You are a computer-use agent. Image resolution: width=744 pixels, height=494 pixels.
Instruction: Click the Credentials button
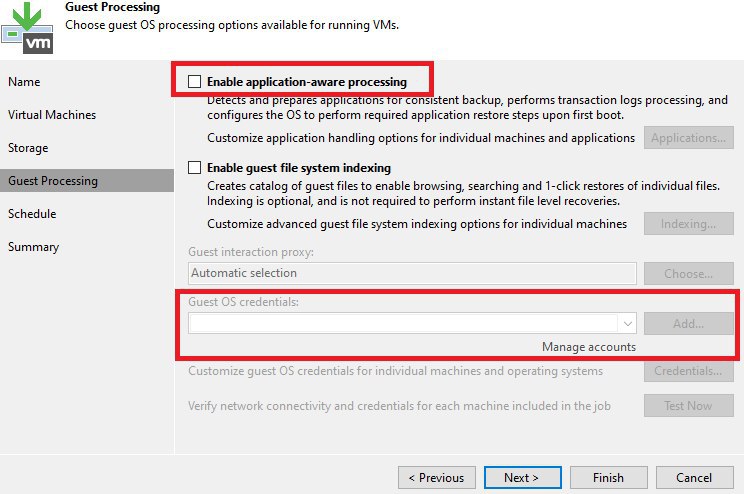pos(689,372)
